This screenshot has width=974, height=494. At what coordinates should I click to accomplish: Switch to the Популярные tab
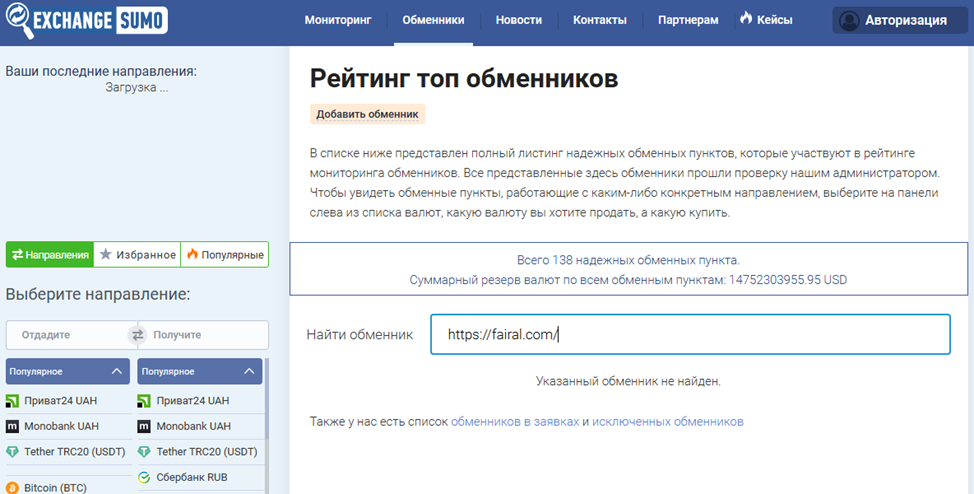coord(225,255)
